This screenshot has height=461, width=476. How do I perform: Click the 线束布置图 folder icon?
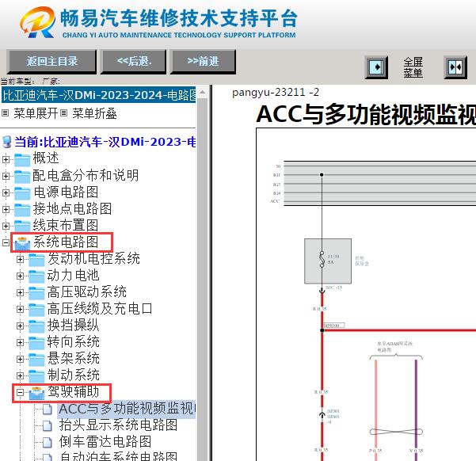tap(22, 227)
